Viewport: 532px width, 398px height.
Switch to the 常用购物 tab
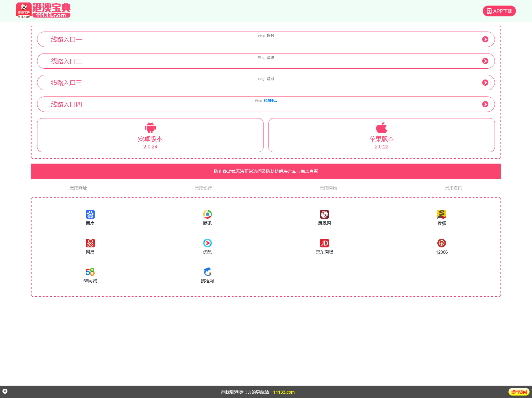[x=328, y=188]
